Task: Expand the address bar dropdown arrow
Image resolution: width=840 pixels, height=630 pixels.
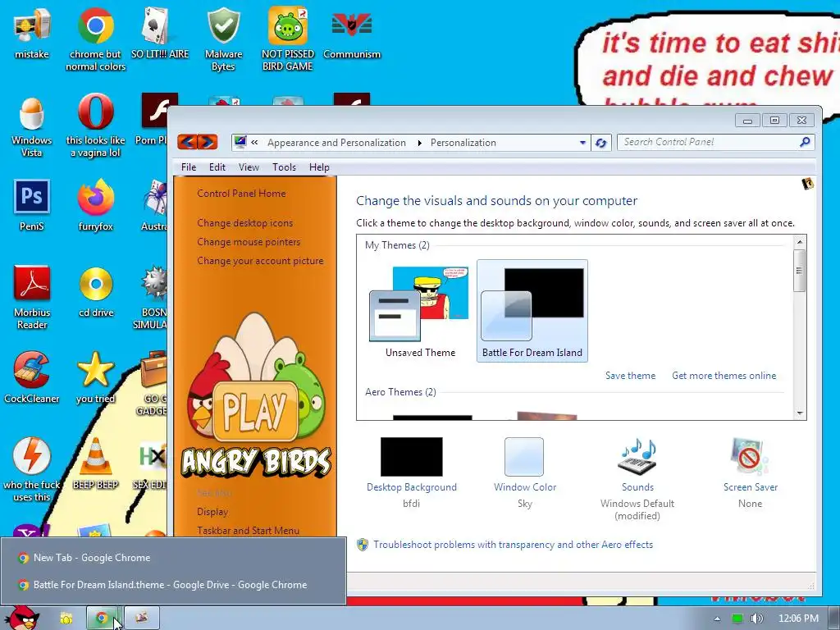Action: point(582,143)
